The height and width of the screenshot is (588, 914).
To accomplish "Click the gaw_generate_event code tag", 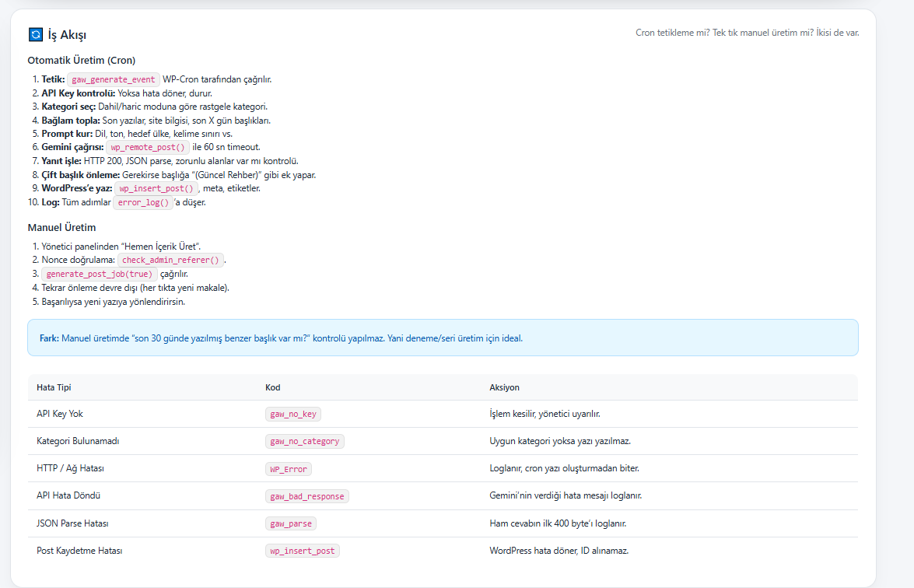I will [x=113, y=80].
